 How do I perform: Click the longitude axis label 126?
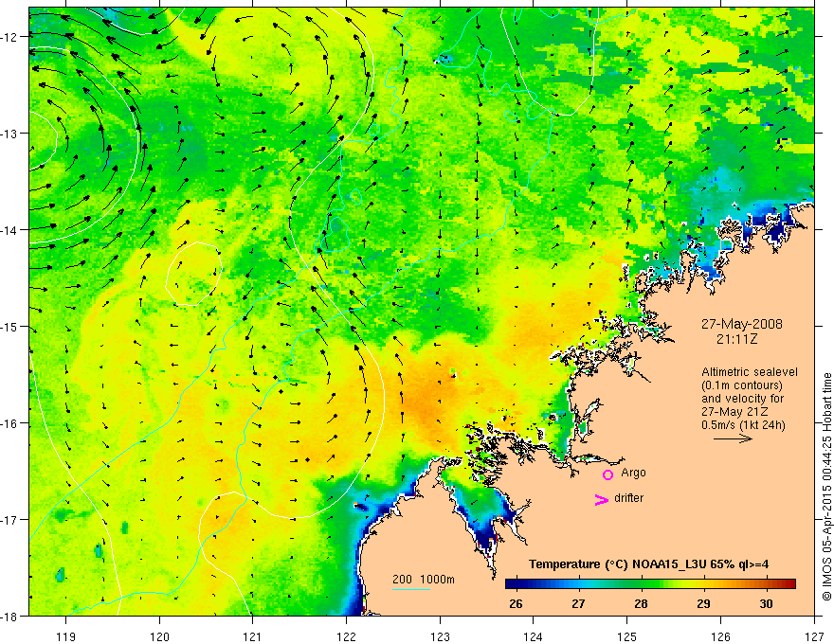(x=720, y=636)
